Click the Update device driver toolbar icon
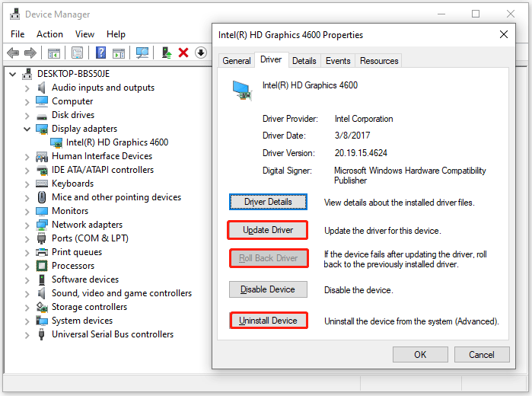Image resolution: width=532 pixels, height=396 pixels. click(x=166, y=53)
